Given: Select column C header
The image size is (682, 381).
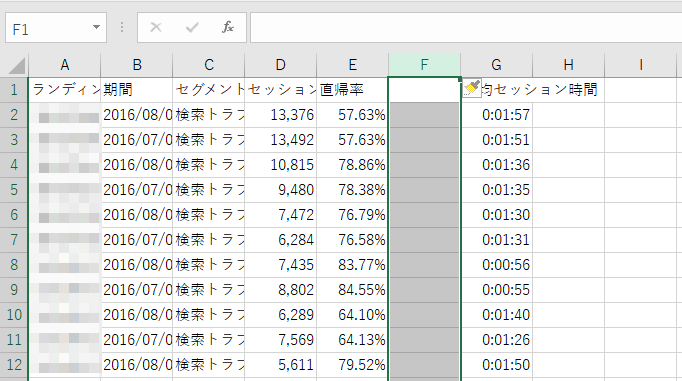Looking at the screenshot, I should (x=209, y=65).
